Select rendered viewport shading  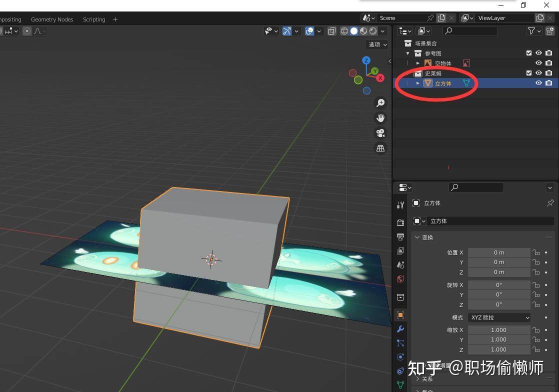(x=373, y=31)
